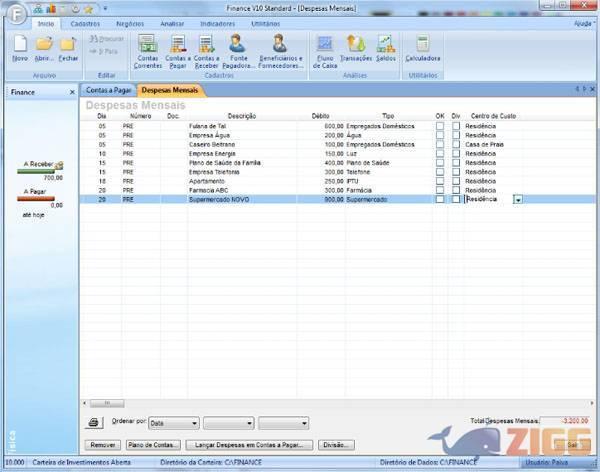Click the printer icon button
The height and width of the screenshot is (472, 600).
click(94, 423)
